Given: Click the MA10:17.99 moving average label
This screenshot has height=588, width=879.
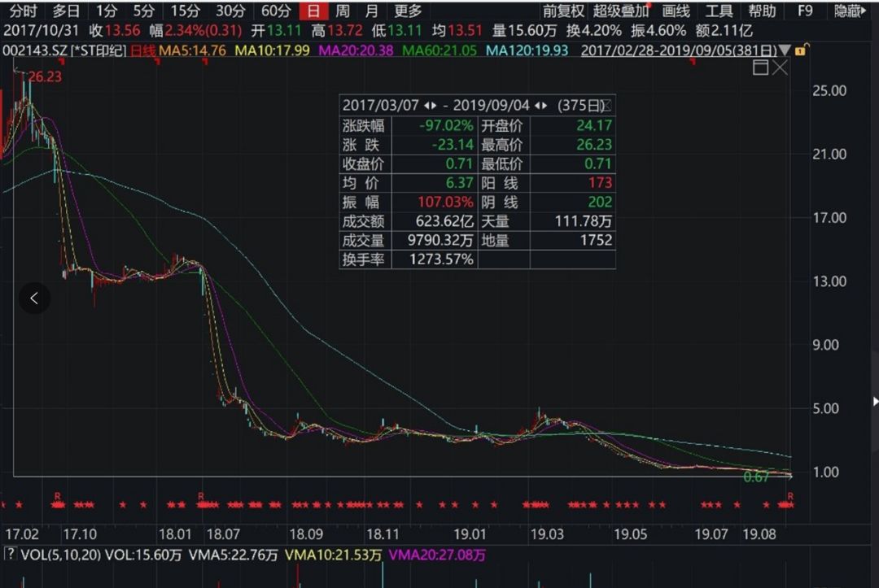Looking at the screenshot, I should [x=272, y=51].
